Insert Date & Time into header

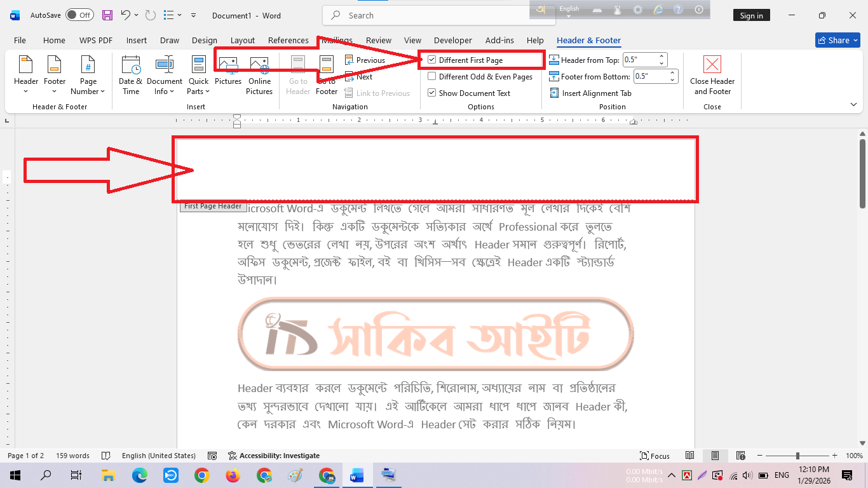[x=131, y=75]
